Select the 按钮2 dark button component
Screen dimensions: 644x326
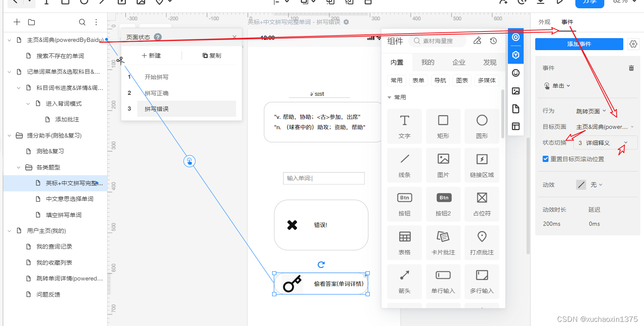[x=443, y=204]
